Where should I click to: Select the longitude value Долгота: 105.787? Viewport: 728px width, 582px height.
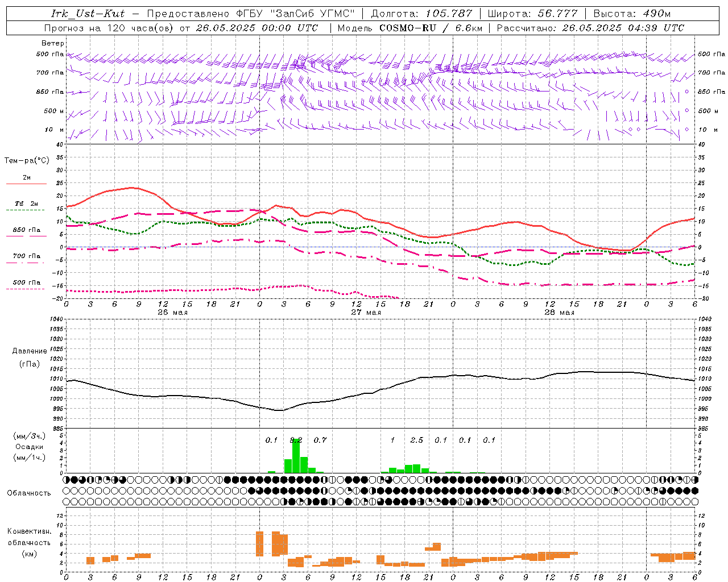click(421, 14)
